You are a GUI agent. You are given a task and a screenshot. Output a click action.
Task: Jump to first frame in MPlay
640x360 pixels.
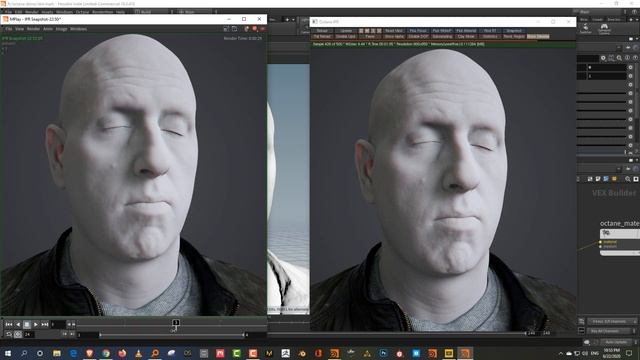9,324
